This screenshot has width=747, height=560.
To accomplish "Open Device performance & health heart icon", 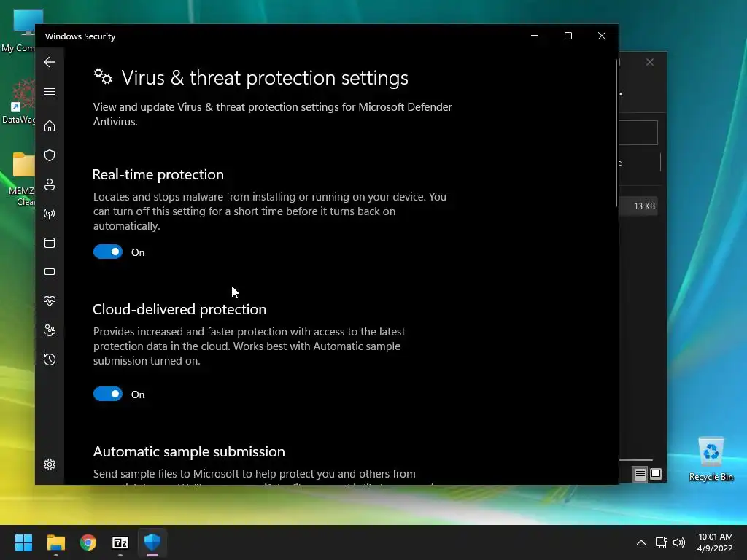I will [50, 301].
